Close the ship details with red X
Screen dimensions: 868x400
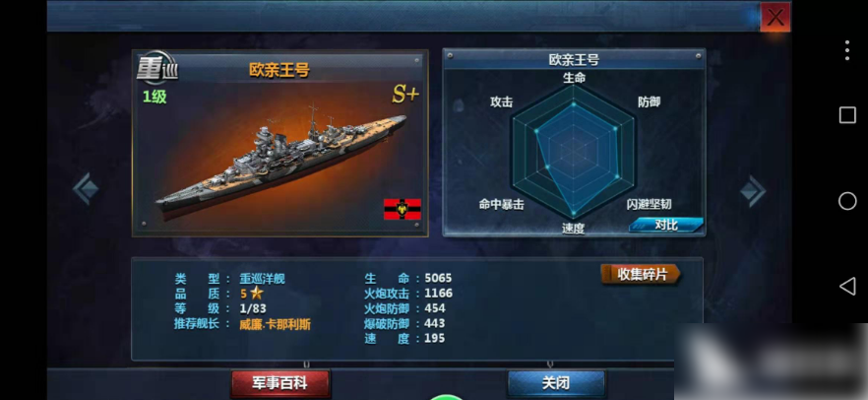point(775,17)
